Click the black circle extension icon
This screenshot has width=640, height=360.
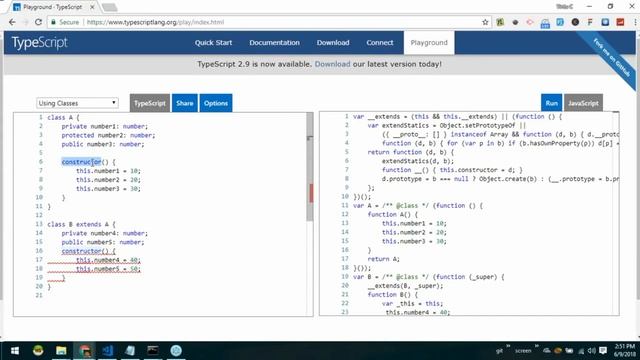coord(575,22)
